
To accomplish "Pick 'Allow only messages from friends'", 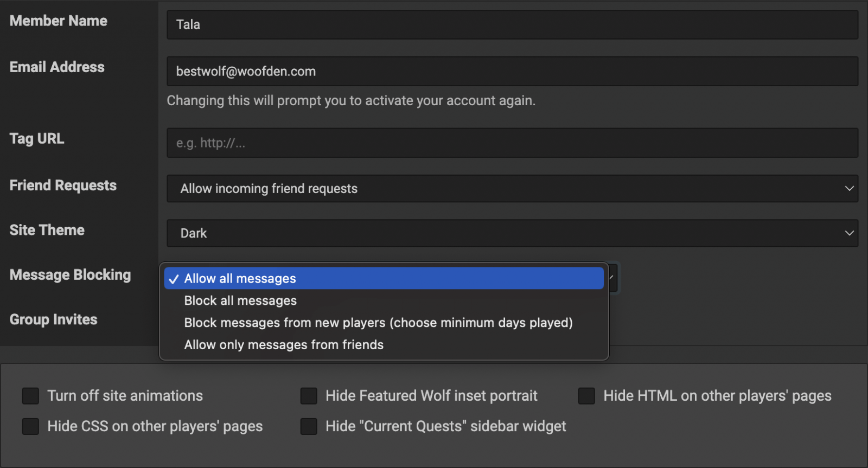I will coord(284,345).
